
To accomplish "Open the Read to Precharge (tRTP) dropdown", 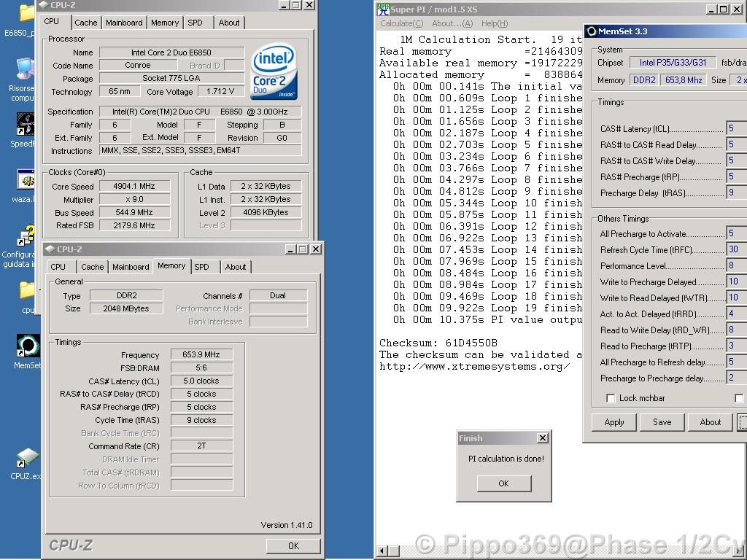I will 737,346.
